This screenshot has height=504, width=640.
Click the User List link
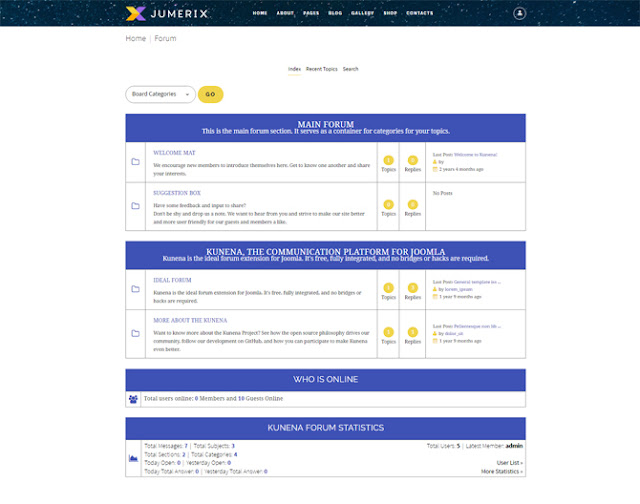(x=510, y=463)
